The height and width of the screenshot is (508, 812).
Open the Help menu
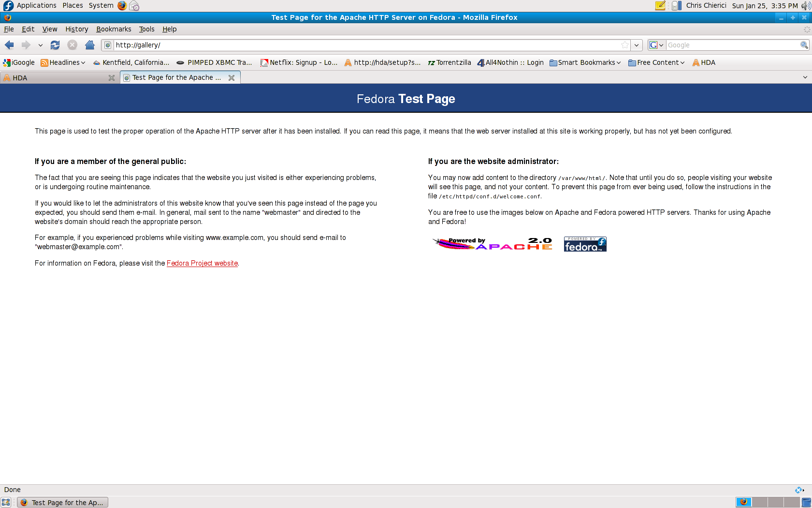coord(170,29)
